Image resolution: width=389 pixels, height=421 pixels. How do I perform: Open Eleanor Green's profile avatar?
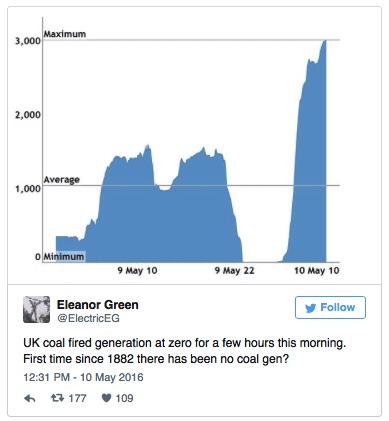(x=36, y=309)
